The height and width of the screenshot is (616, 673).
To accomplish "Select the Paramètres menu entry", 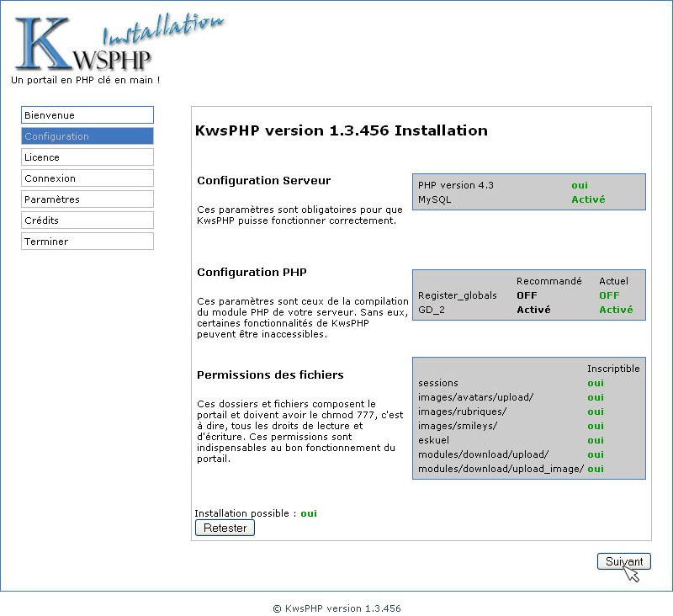I will 87,199.
